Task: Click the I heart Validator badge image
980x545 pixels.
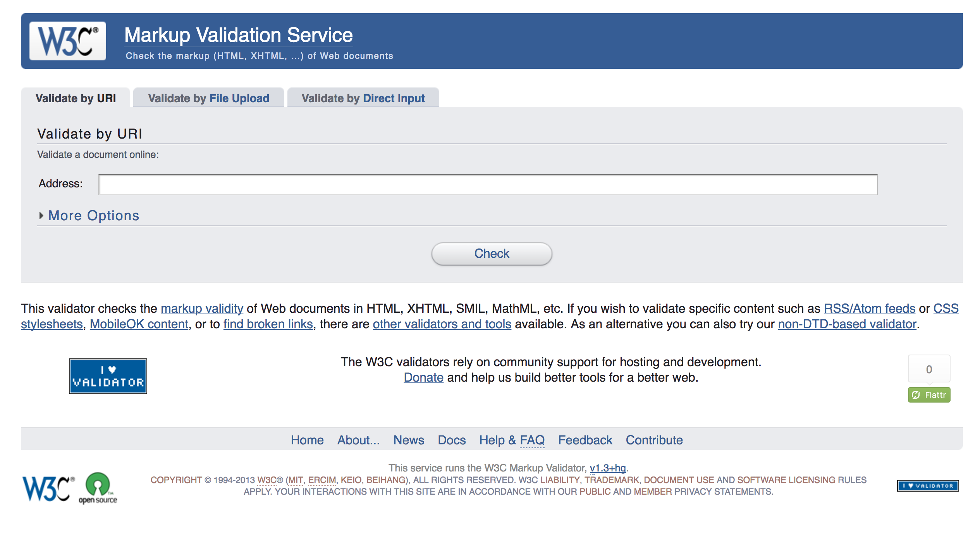Action: [x=108, y=376]
